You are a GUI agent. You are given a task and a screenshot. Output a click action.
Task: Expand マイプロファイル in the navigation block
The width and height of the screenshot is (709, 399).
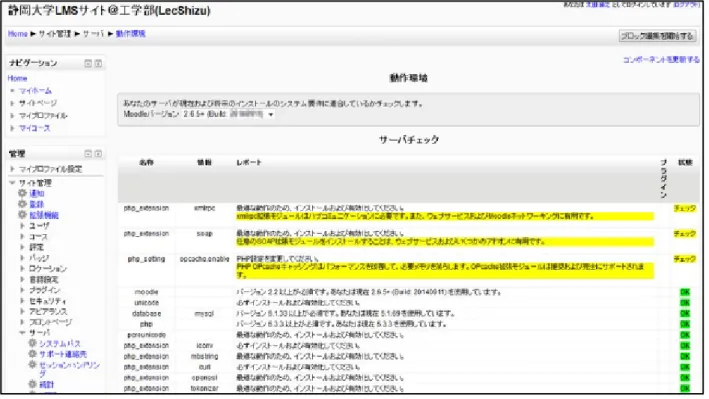point(12,116)
